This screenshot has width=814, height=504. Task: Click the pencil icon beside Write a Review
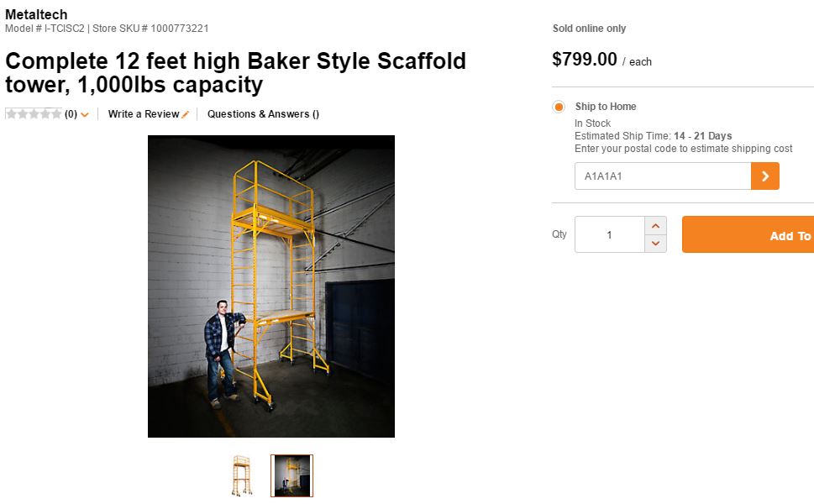[186, 114]
